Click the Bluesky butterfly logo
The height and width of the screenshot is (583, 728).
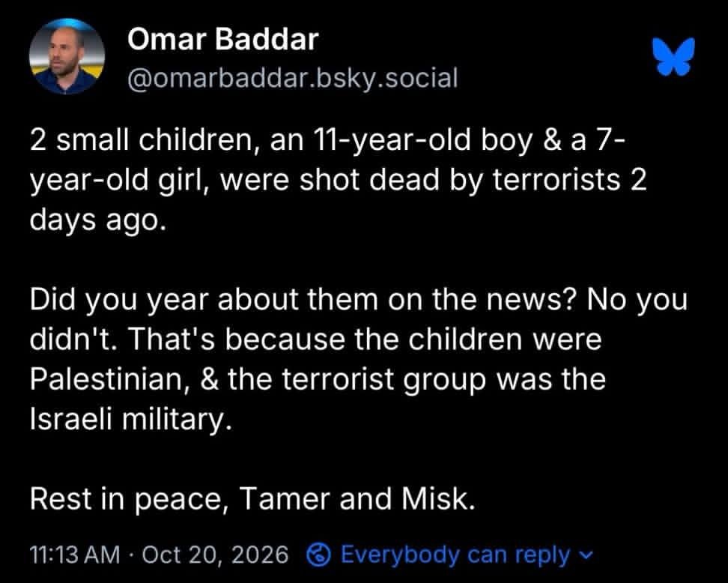[676, 56]
